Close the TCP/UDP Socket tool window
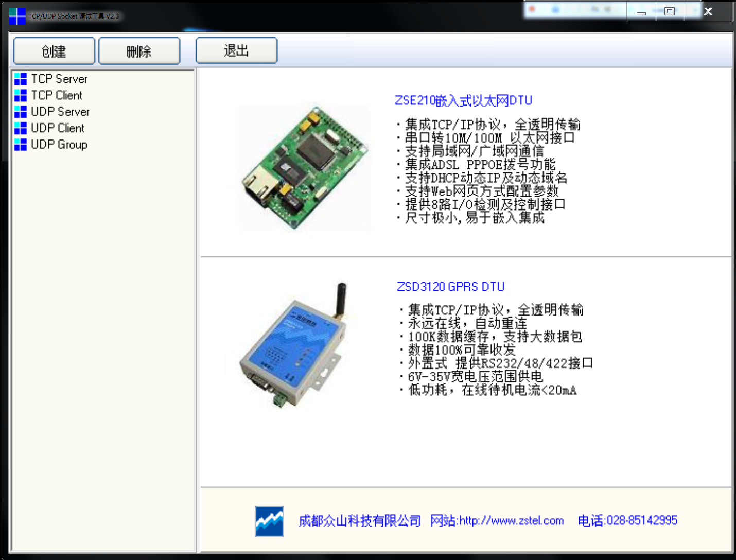The height and width of the screenshot is (560, 736). 708,11
